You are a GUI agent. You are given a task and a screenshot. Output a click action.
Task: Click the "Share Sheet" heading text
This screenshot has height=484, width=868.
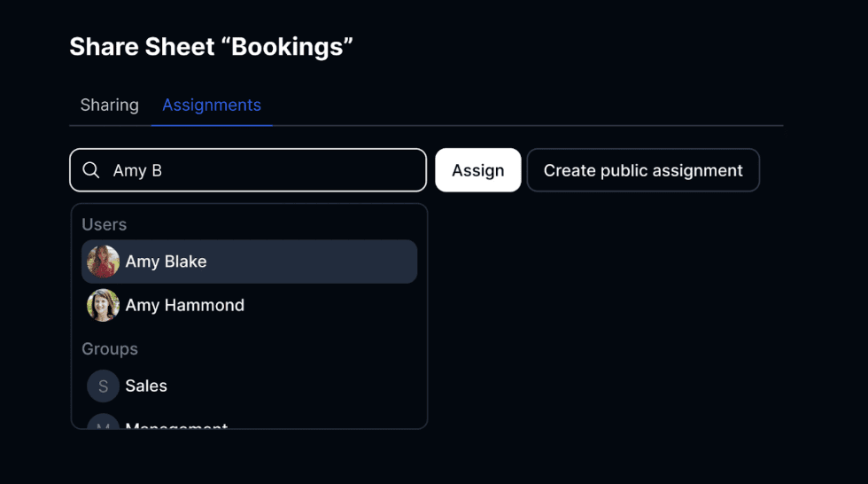click(142, 47)
